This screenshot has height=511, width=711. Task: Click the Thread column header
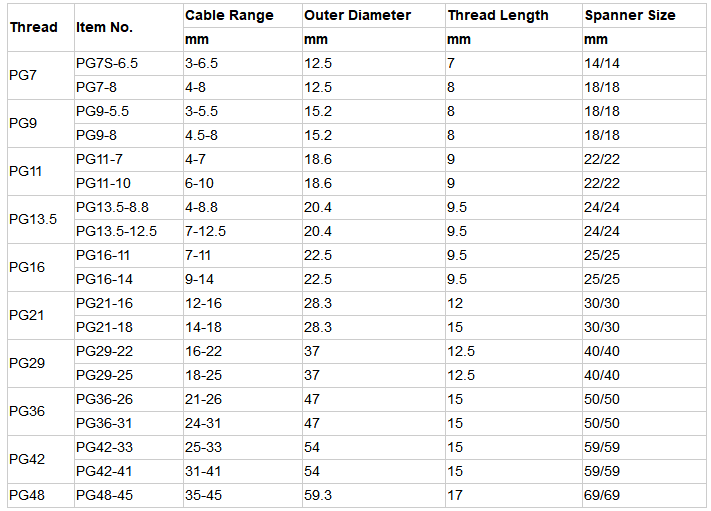33,27
